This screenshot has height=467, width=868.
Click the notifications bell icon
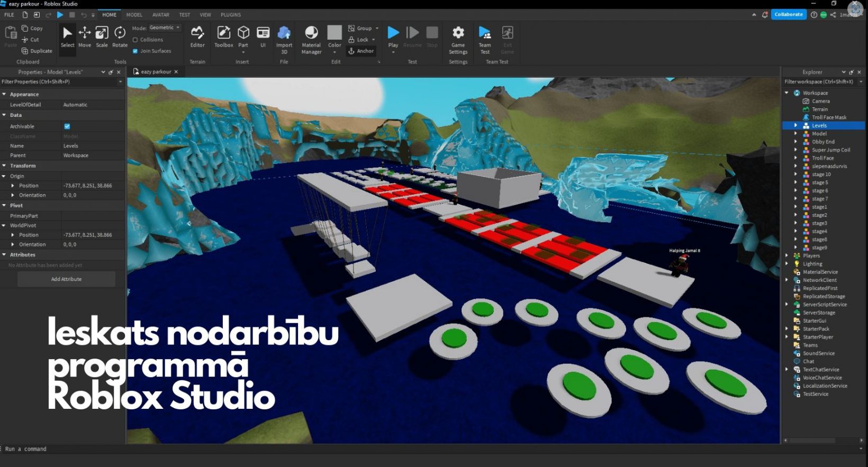765,15
